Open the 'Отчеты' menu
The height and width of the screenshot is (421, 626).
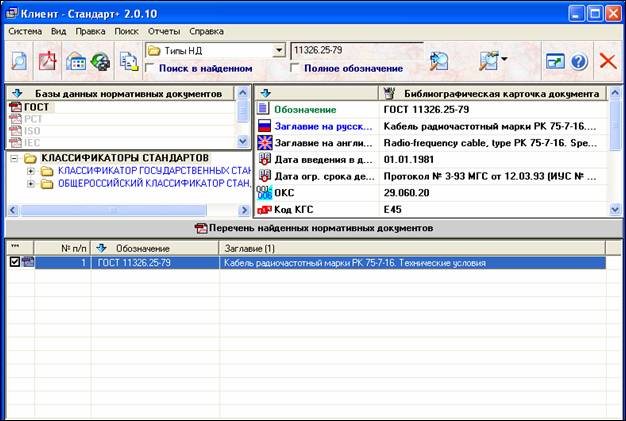tap(163, 31)
